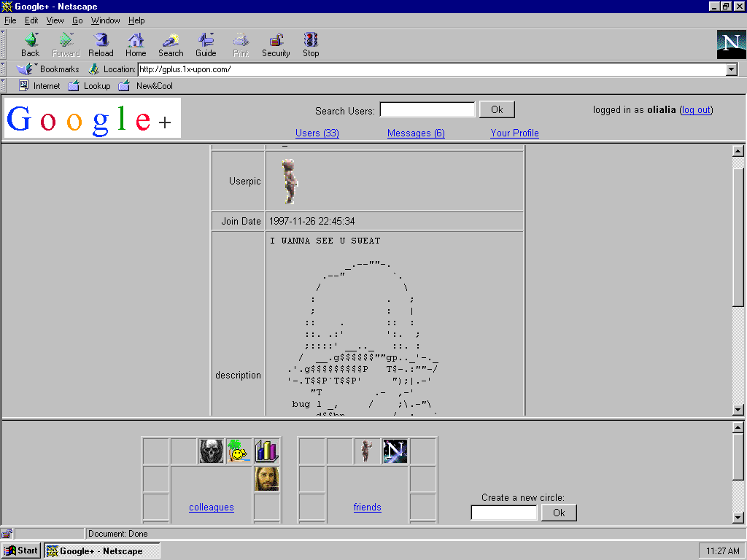747x560 pixels.
Task: Focus the Search Users text field
Action: click(x=427, y=109)
